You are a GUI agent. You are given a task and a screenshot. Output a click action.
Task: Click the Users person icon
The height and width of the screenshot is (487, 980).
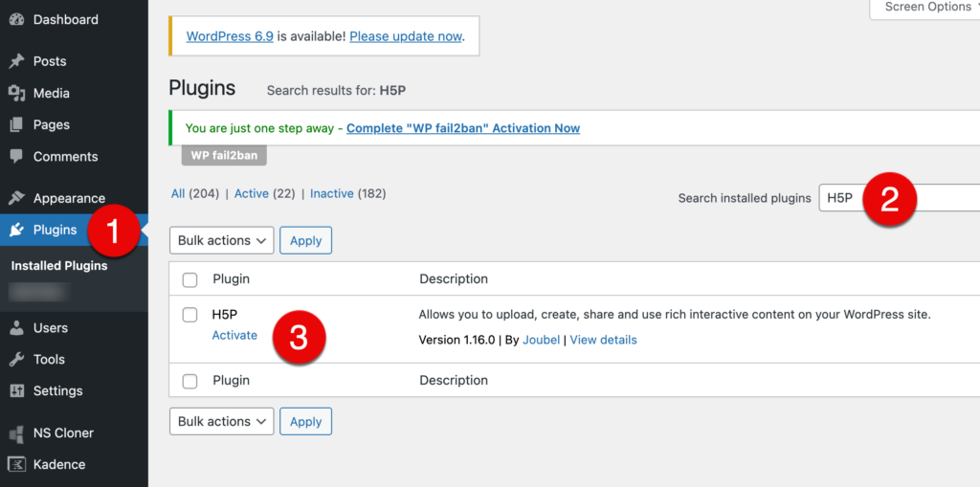pos(16,327)
